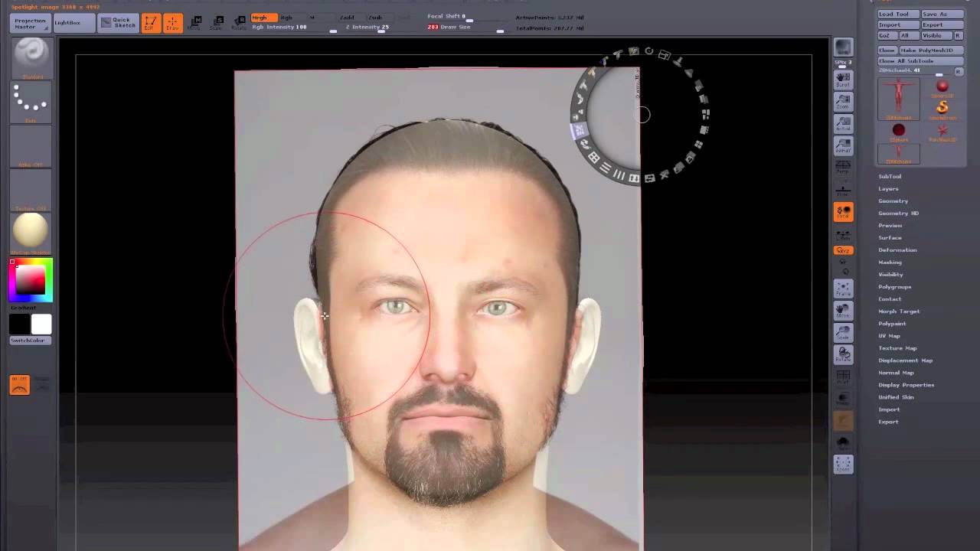Open the Alpha Off selector
The image size is (980, 551).
(x=31, y=146)
